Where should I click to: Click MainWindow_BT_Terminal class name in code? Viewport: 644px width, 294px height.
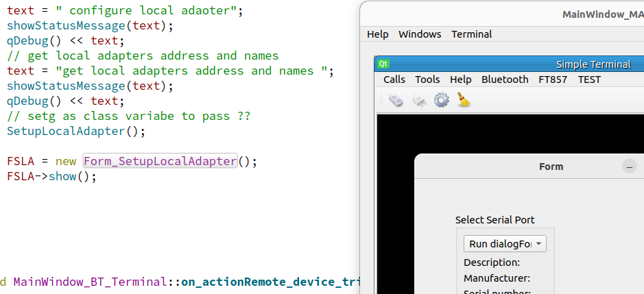tap(90, 282)
